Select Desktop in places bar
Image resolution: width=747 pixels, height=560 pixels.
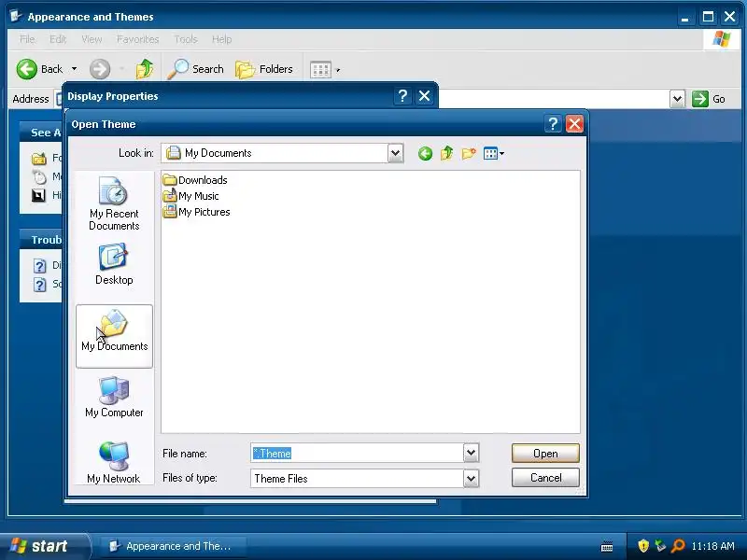114,265
